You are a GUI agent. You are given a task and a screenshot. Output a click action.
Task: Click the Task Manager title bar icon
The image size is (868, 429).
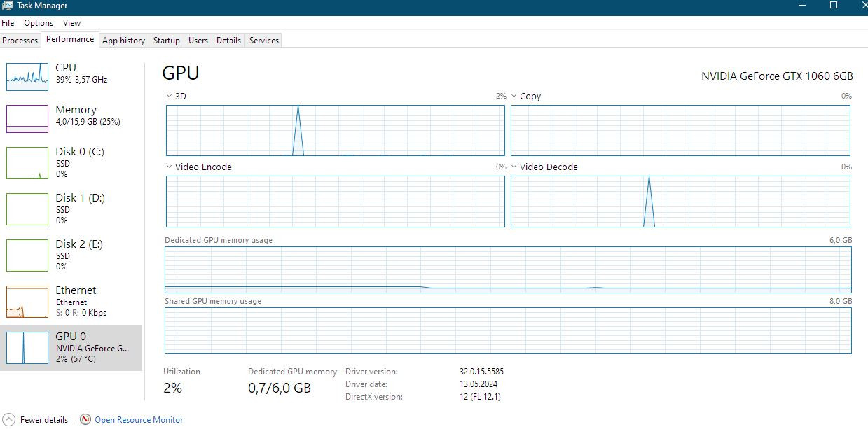8,6
